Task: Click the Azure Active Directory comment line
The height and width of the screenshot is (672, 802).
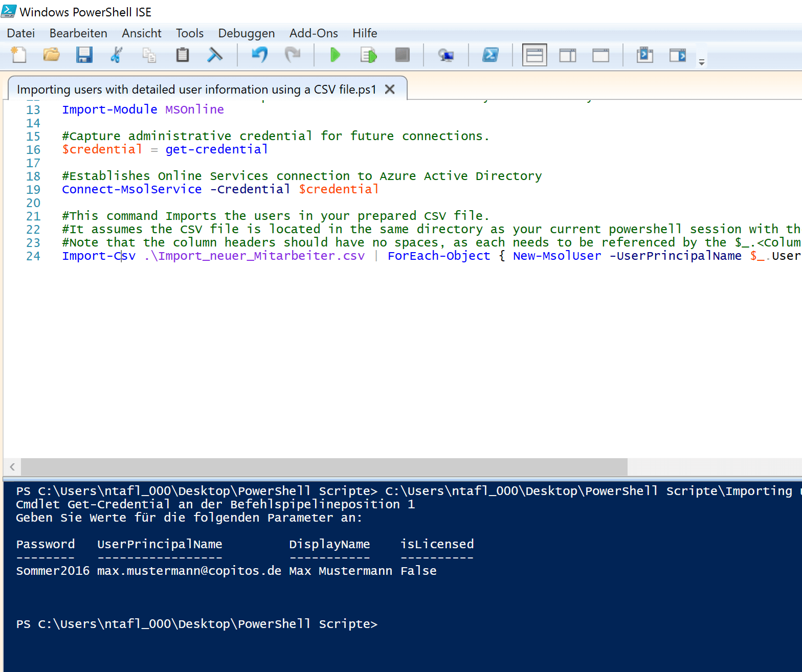Action: click(302, 176)
